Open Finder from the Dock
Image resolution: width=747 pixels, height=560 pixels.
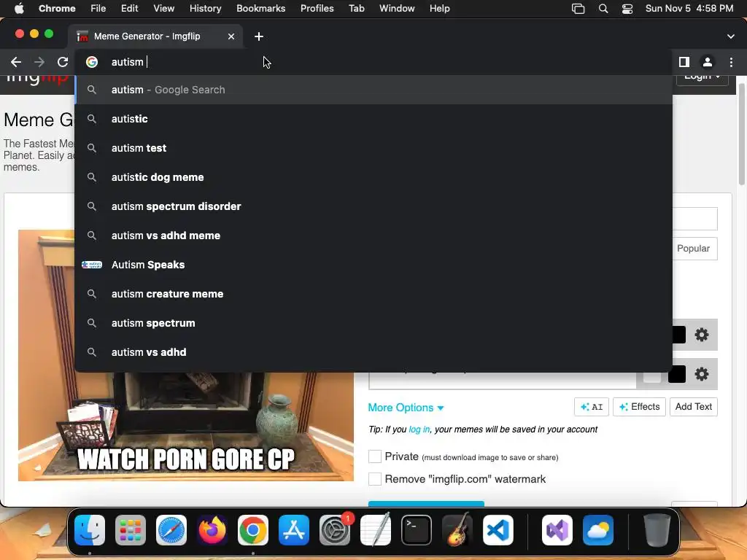[90, 530]
